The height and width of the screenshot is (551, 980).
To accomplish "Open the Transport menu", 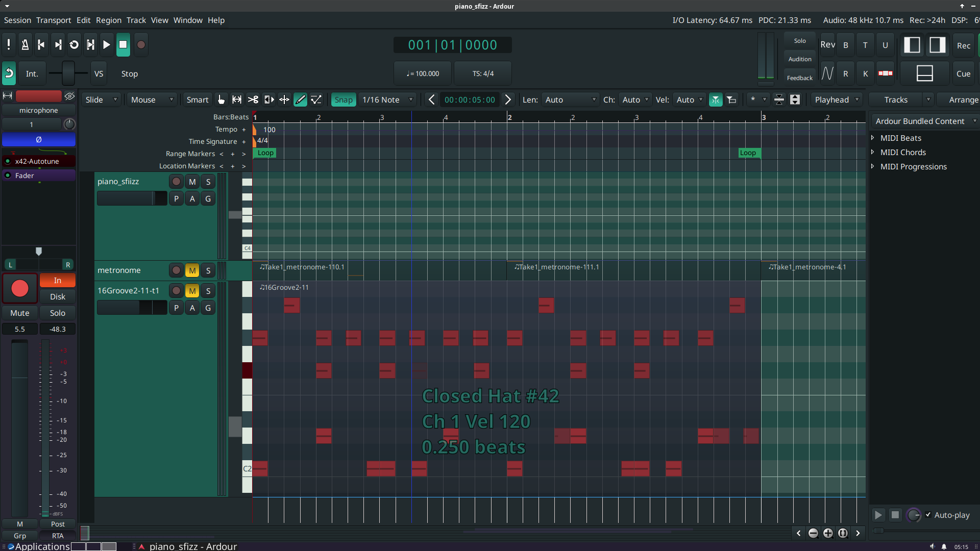I will 53,20.
